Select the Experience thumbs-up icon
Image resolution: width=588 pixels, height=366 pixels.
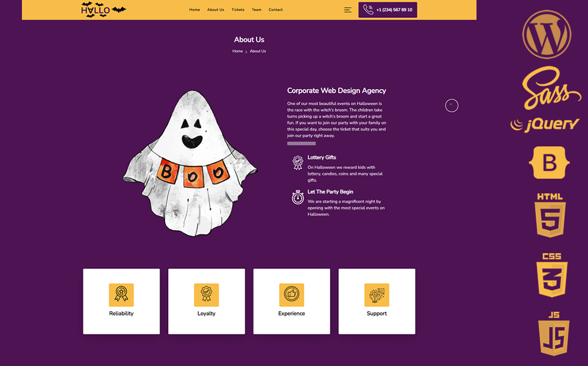(291, 295)
